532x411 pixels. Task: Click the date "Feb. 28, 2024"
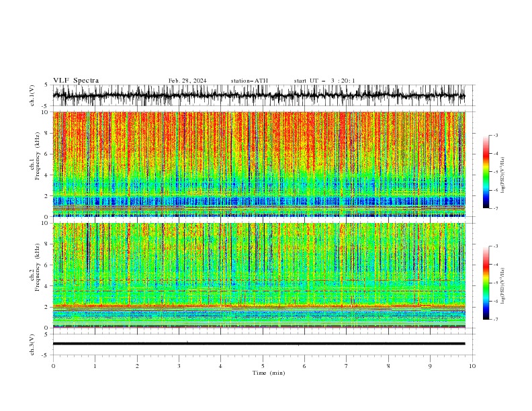[x=187, y=81]
